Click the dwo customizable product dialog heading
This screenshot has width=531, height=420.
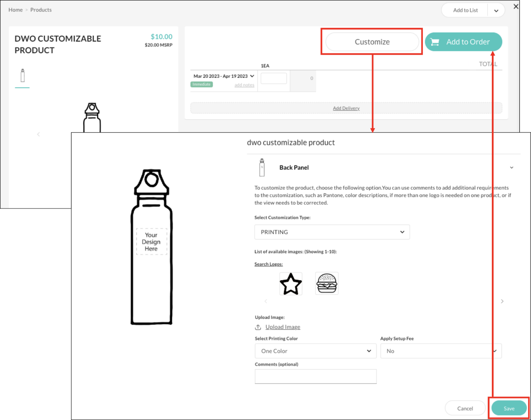[x=291, y=143]
